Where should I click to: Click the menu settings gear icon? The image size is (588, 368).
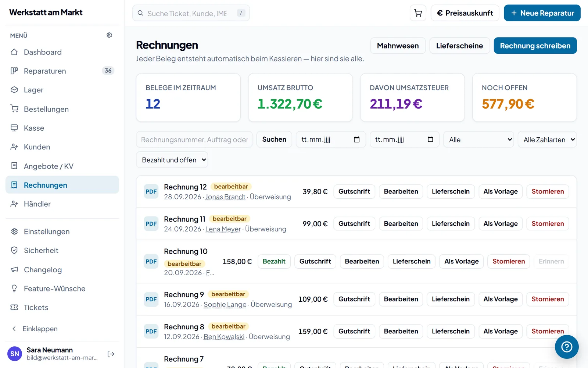click(109, 35)
